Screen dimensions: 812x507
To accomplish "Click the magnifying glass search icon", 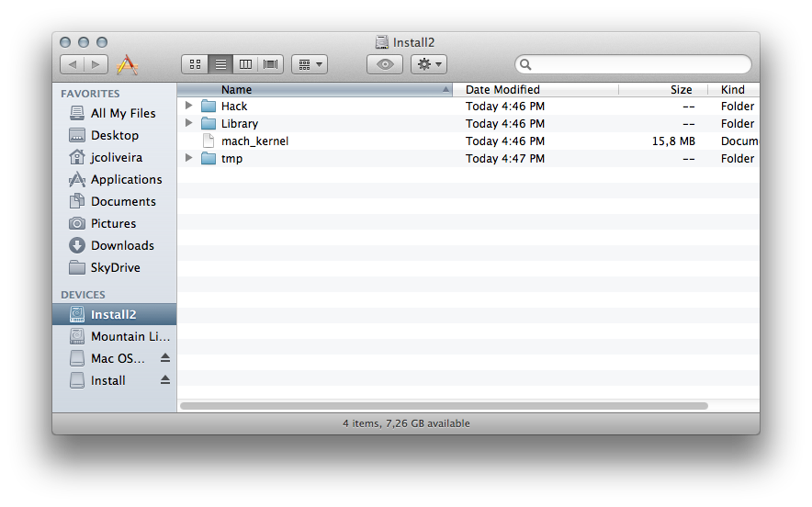I will click(x=525, y=64).
